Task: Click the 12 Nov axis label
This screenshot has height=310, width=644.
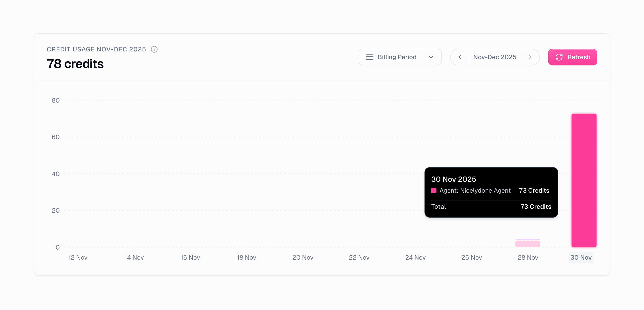Action: pos(78,258)
